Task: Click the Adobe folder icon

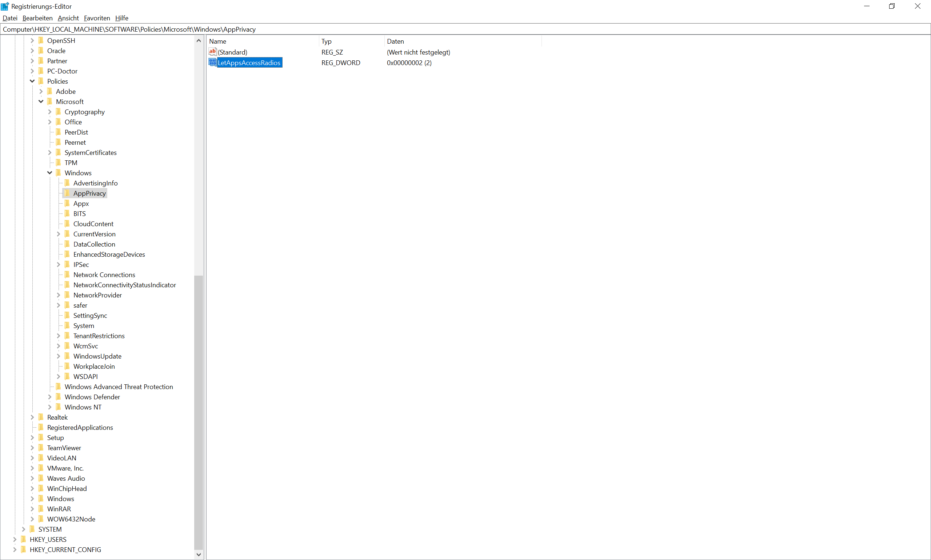Action: pos(50,91)
